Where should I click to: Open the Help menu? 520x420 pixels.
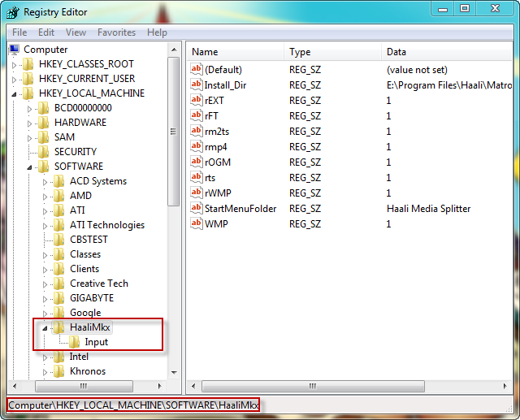(157, 32)
